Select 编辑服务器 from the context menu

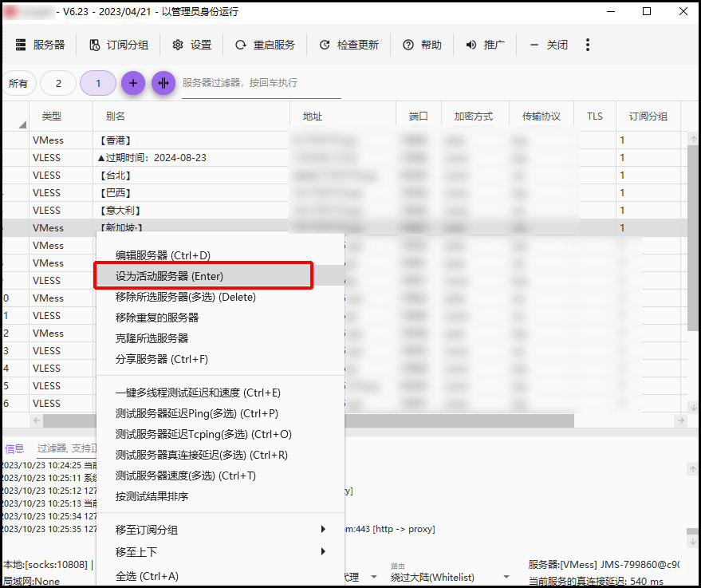click(163, 255)
